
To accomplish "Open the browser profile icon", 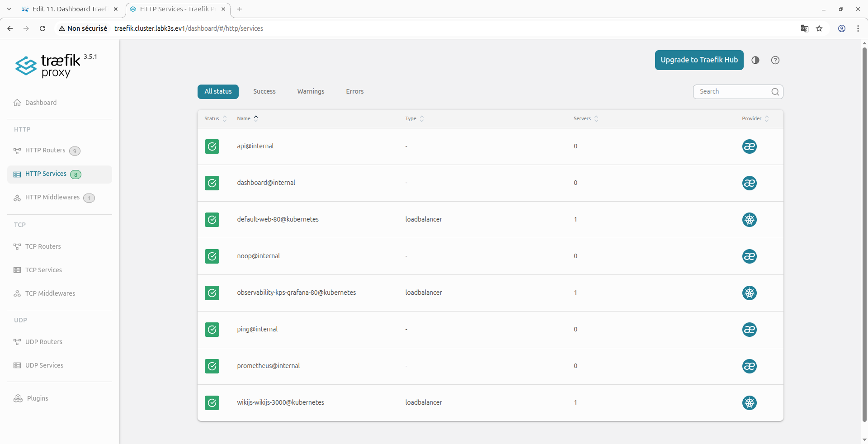I will coord(842,28).
